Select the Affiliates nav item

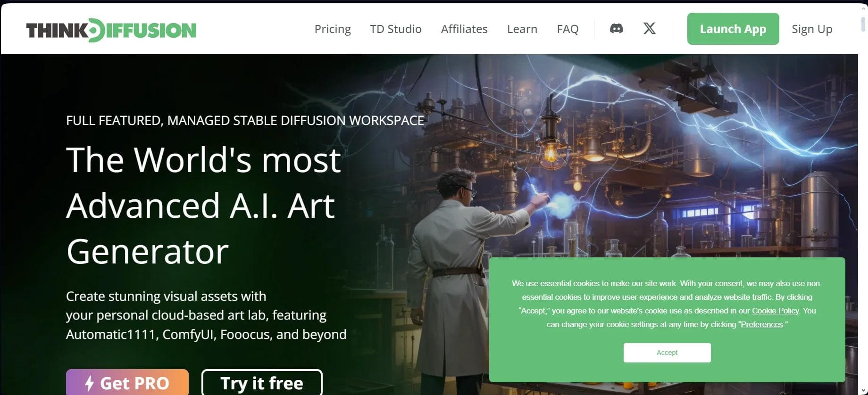tap(464, 29)
